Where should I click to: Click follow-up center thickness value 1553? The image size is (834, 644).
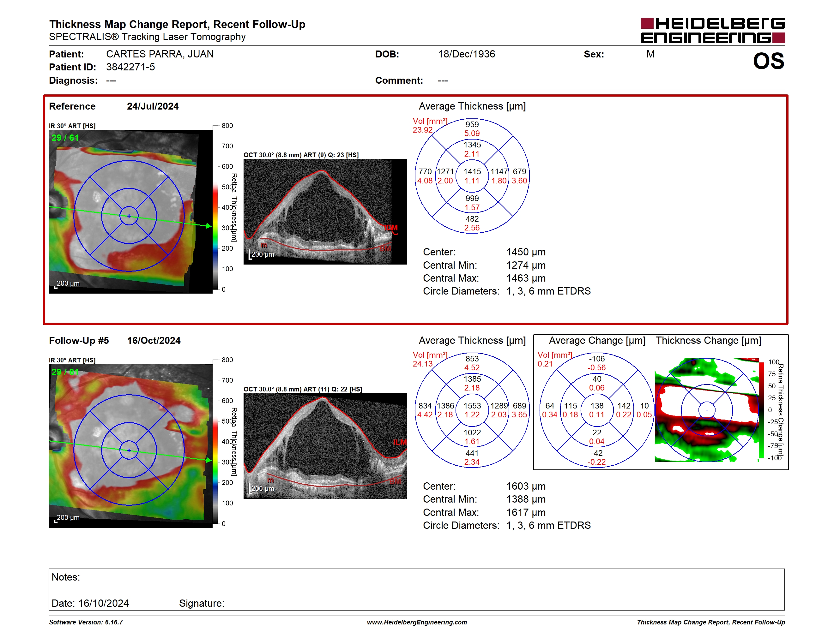point(472,406)
